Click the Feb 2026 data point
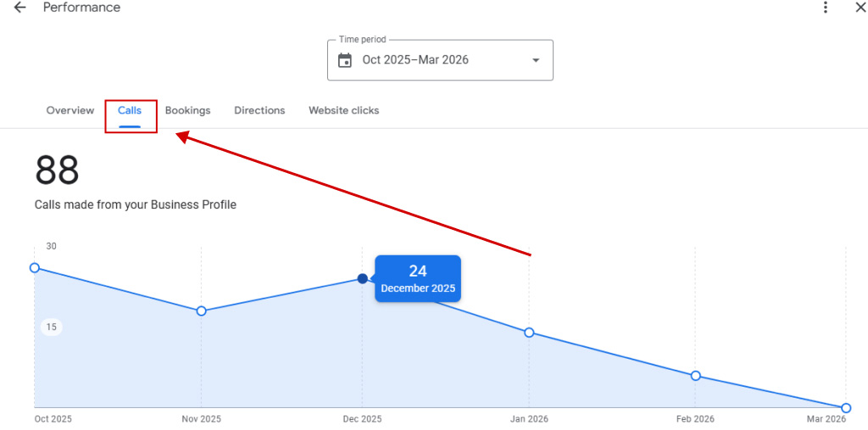 [x=695, y=376]
